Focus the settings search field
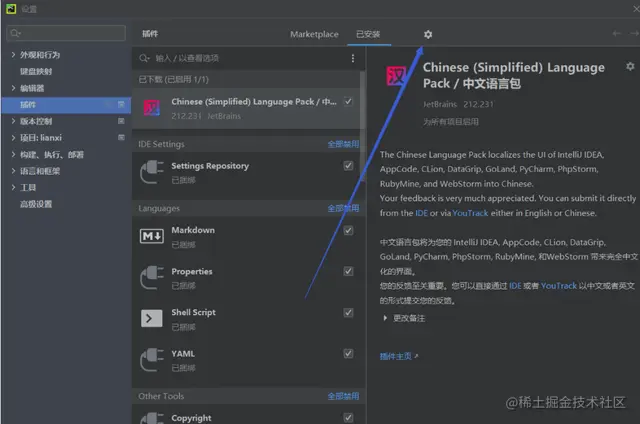The image size is (640, 424). coord(66,33)
